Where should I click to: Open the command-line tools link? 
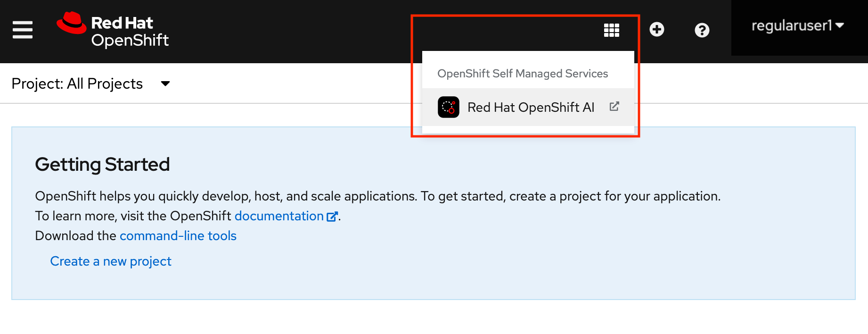[x=178, y=236]
